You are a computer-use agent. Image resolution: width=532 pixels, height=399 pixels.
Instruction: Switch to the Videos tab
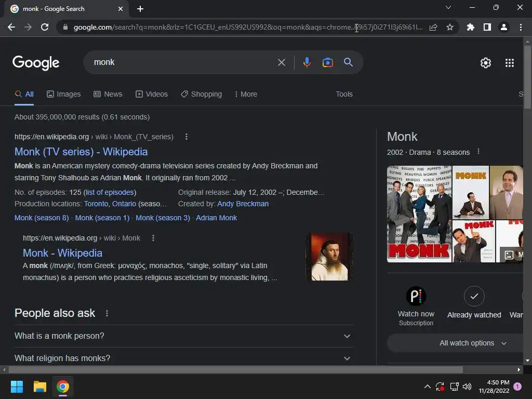click(x=152, y=95)
